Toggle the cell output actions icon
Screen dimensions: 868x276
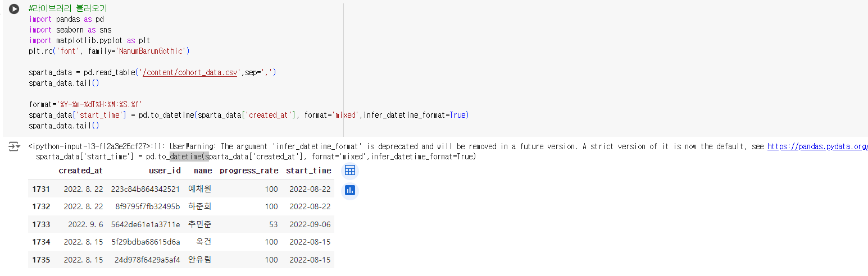pos(14,147)
